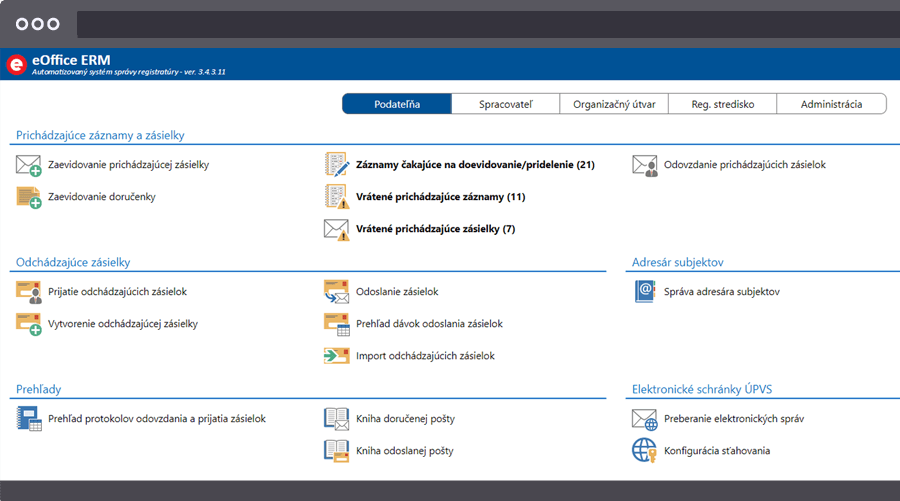Click the document-pencil icon for Záznamy čakajúce na doevidovanie
The height and width of the screenshot is (501, 900).
tap(336, 164)
